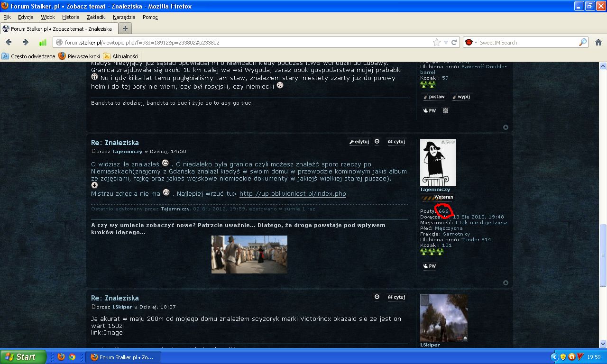Click the gear icon next to the first PW button
The image size is (607, 364).
point(445,111)
